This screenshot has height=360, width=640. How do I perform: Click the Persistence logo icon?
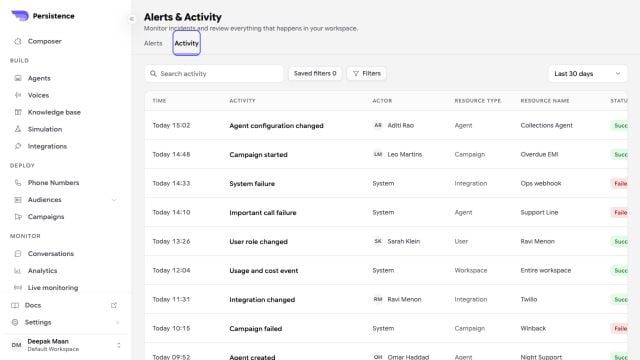click(20, 16)
